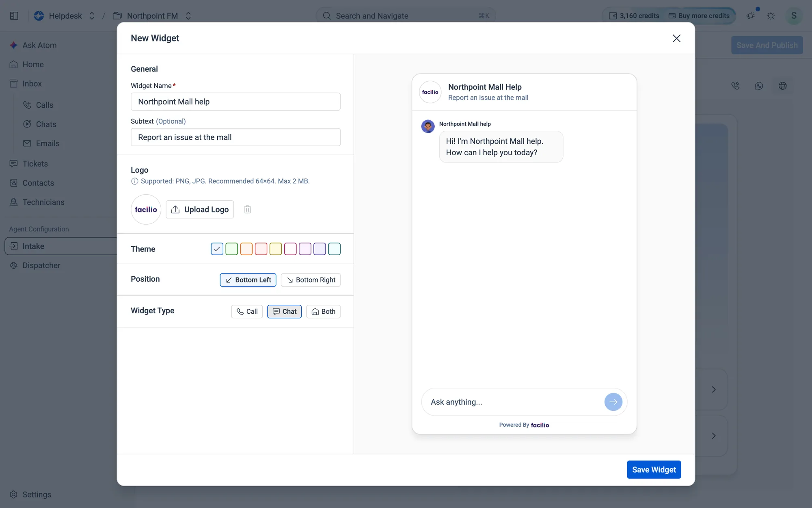Open Dispatcher in sidebar

[x=41, y=265]
